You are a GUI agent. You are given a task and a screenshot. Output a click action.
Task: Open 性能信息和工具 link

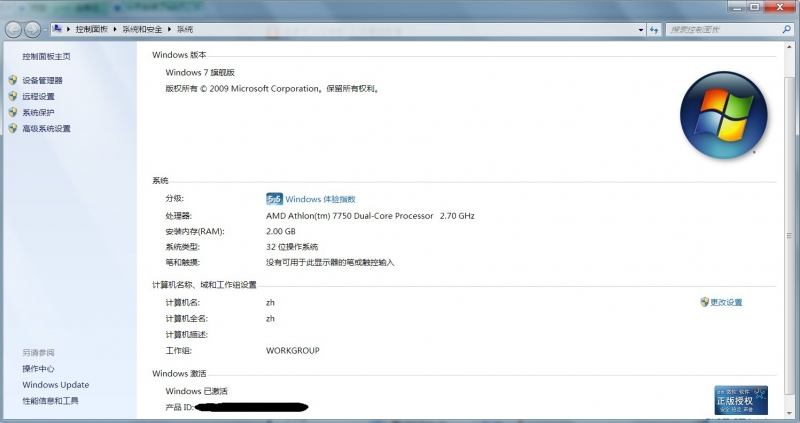(x=51, y=401)
